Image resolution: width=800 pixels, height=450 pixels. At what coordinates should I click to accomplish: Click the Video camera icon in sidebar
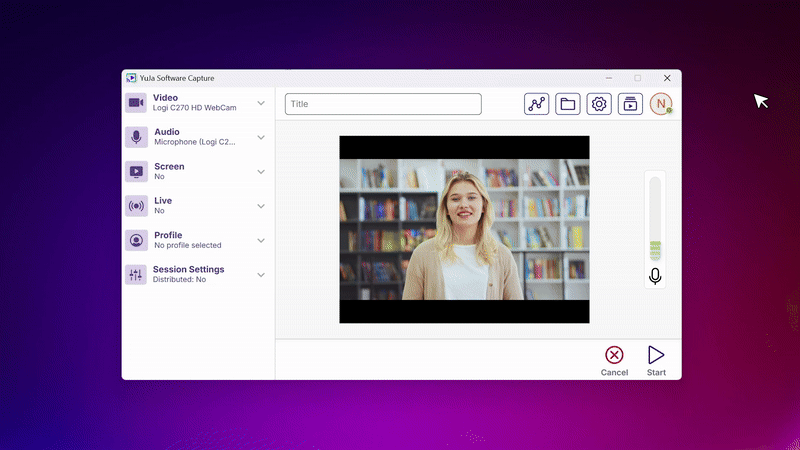click(x=136, y=103)
